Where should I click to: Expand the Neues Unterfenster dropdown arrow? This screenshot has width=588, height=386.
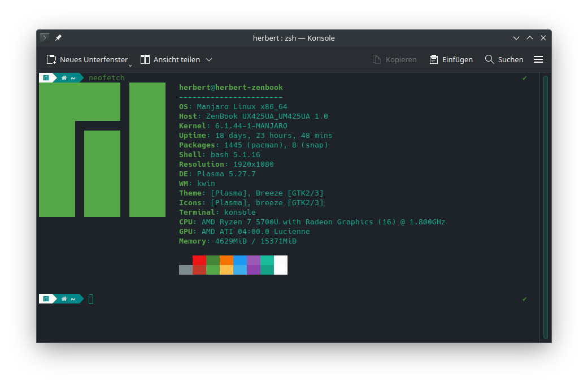click(130, 64)
